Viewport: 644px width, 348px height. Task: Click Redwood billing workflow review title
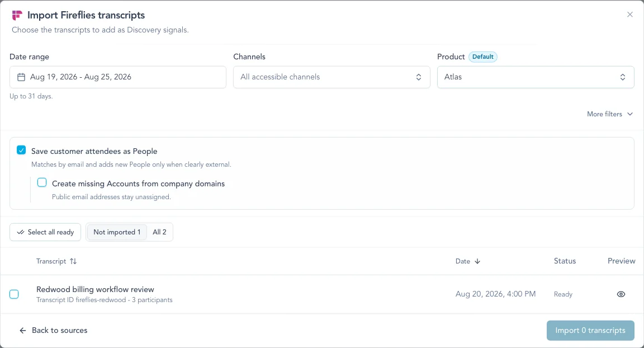(95, 289)
